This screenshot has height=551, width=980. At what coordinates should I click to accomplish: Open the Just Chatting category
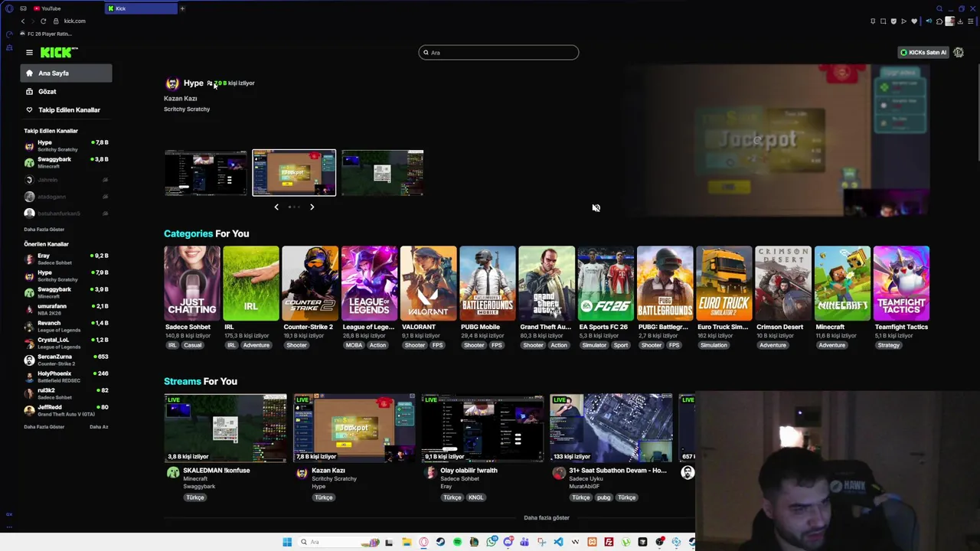coord(192,282)
